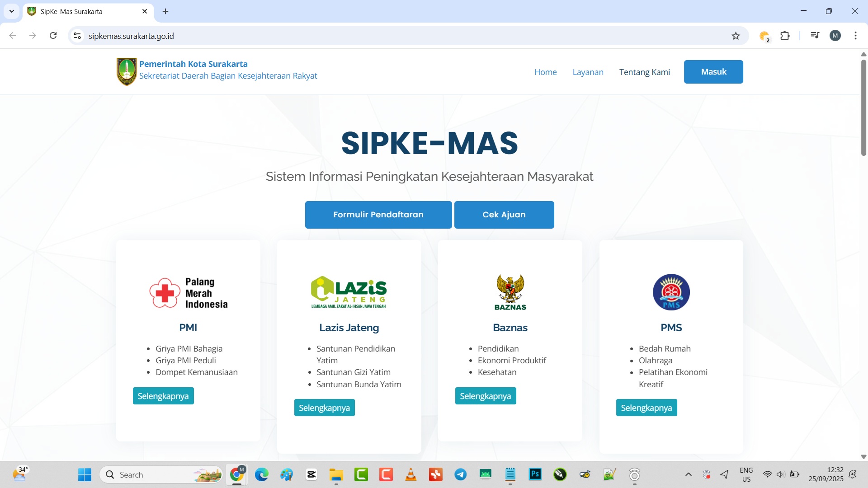Open the Chrome three-dot menu
This screenshot has height=488, width=868.
pyautogui.click(x=855, y=36)
